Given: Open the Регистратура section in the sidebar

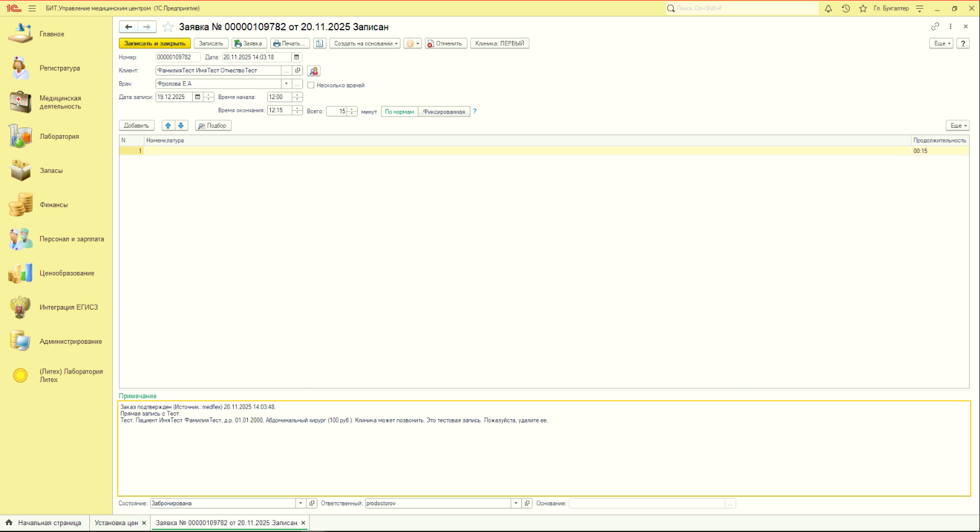Looking at the screenshot, I should click(60, 68).
